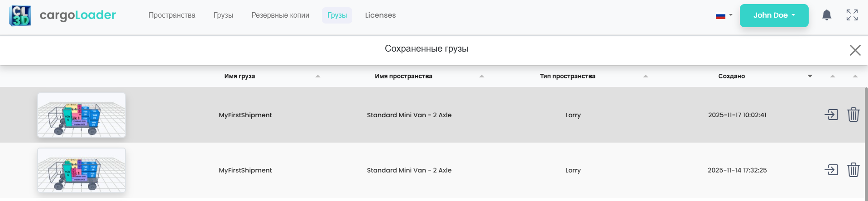Open the Пространства menu item
The width and height of the screenshot is (868, 201).
172,15
